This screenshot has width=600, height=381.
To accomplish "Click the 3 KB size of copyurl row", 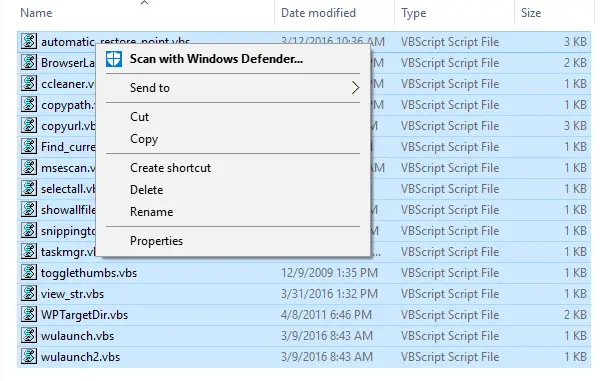I will point(575,126).
